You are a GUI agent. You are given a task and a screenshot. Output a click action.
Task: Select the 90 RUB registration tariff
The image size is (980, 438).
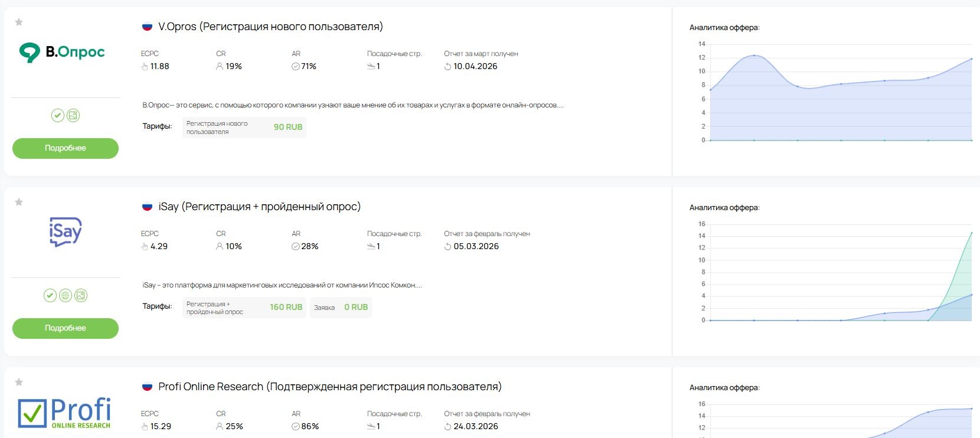(244, 127)
